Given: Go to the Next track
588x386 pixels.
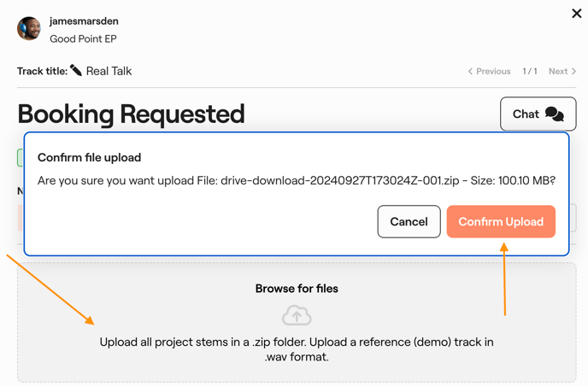Looking at the screenshot, I should click(x=558, y=72).
